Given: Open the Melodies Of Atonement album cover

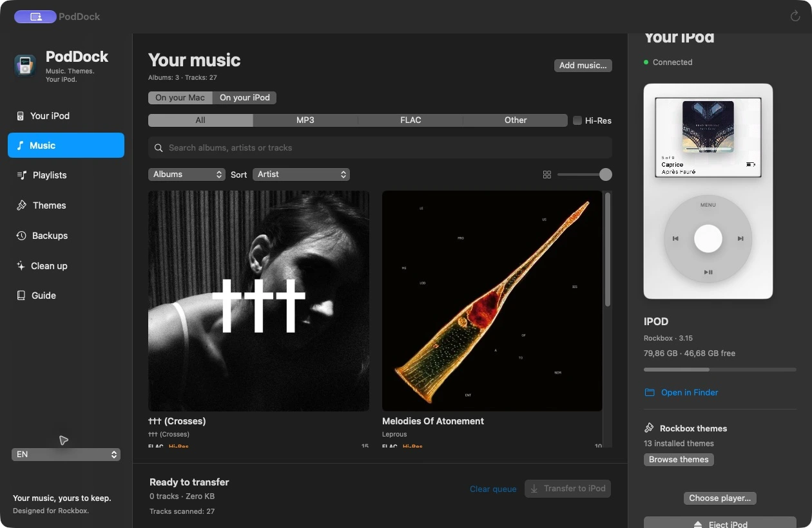Looking at the screenshot, I should click(492, 301).
